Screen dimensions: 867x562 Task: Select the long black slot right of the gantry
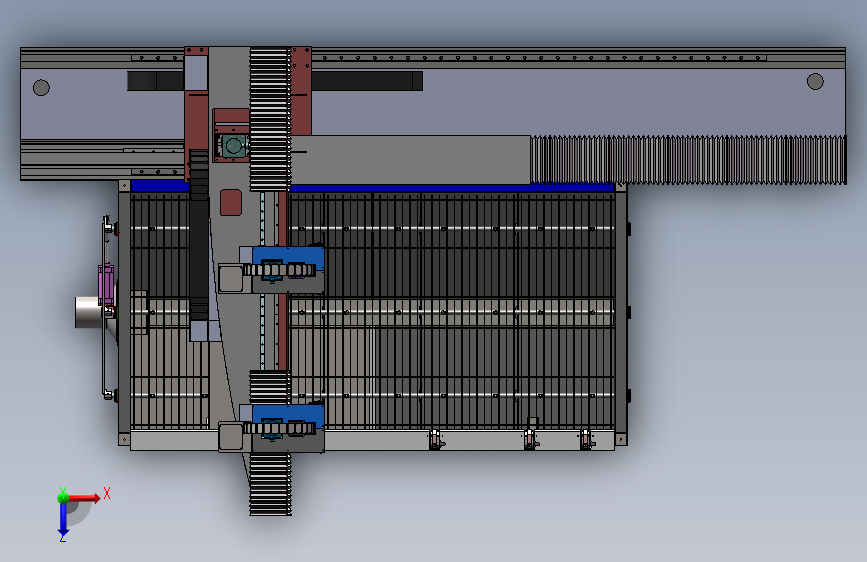(367, 81)
